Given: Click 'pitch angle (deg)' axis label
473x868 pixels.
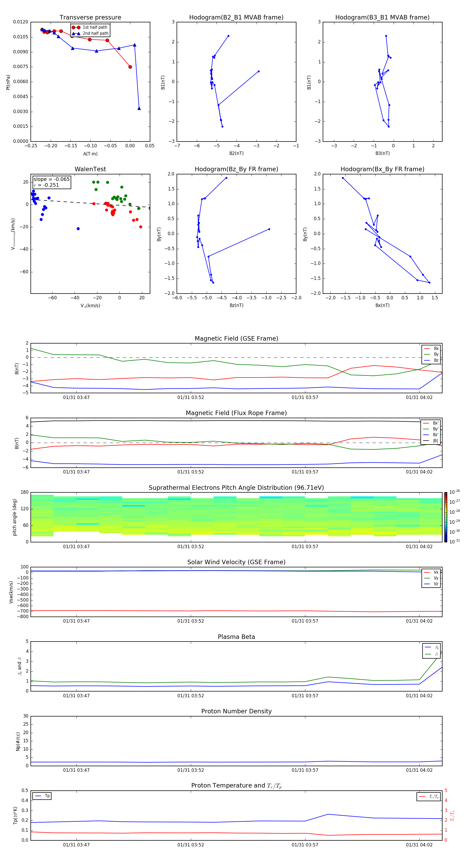Looking at the screenshot, I should point(14,517).
